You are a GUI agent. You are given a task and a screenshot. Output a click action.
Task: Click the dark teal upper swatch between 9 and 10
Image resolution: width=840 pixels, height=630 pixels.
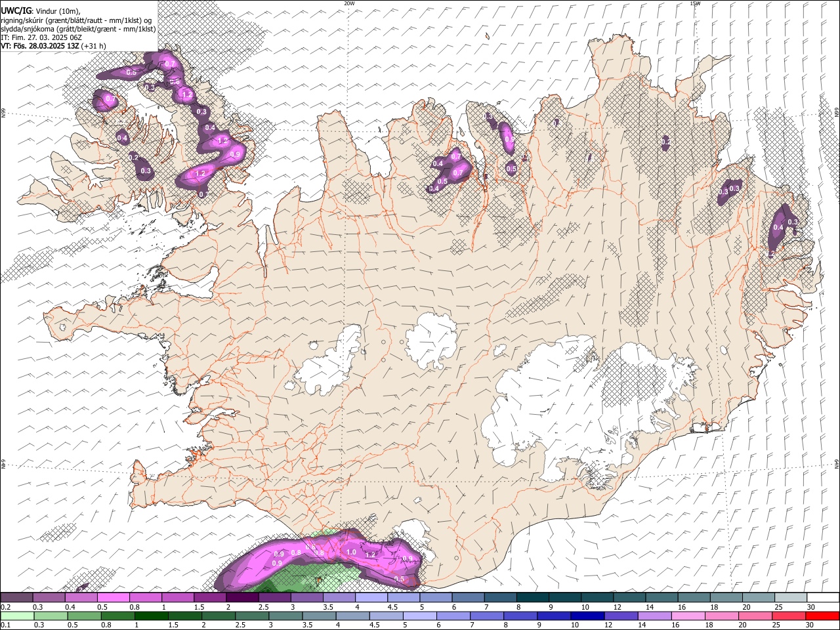pyautogui.click(x=564, y=598)
